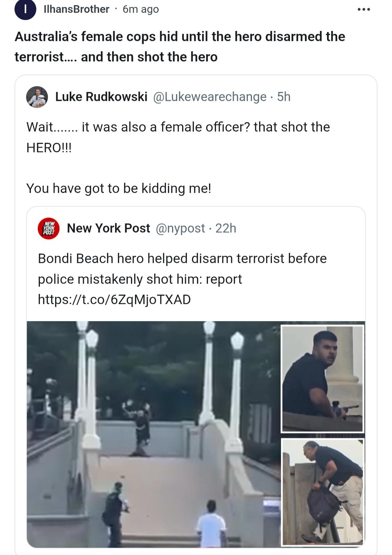The height and width of the screenshot is (555, 392).
Task: Open the main stairway footage image
Action: tap(152, 434)
